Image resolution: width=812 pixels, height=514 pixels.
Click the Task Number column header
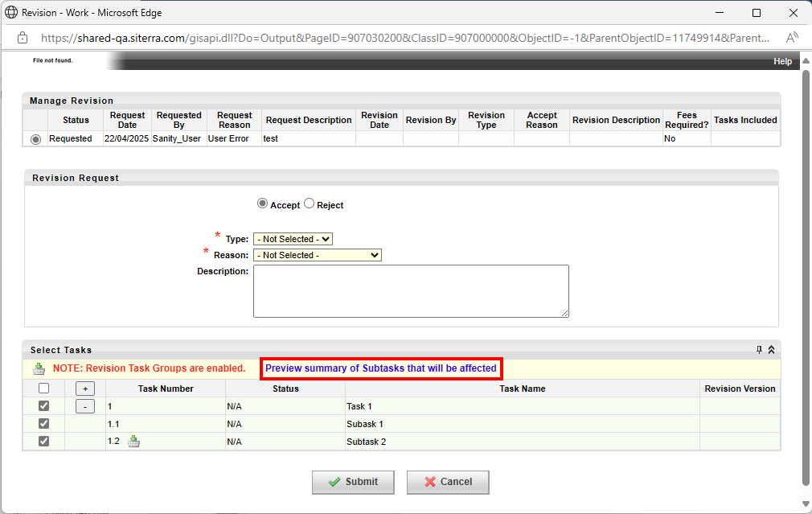pos(166,389)
